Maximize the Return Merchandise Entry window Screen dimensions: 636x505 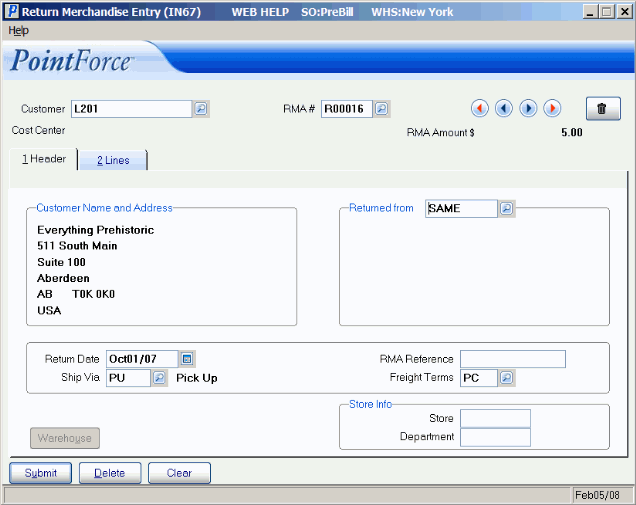pos(607,12)
